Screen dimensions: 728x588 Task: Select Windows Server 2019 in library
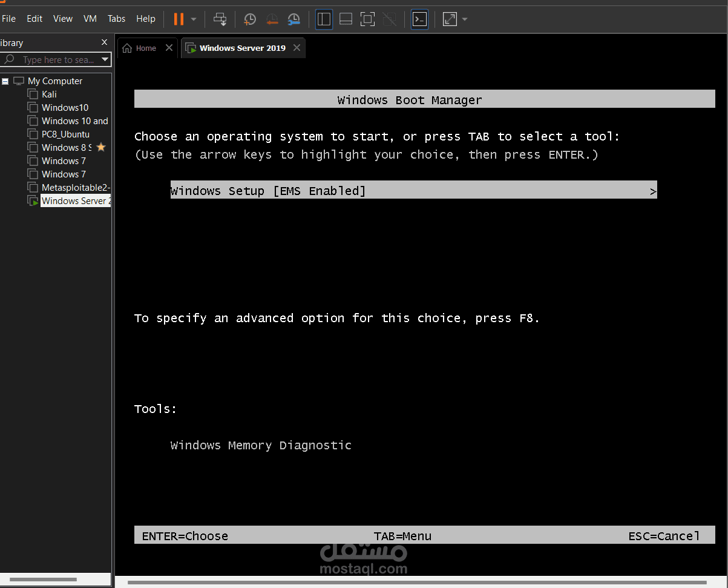tap(76, 201)
